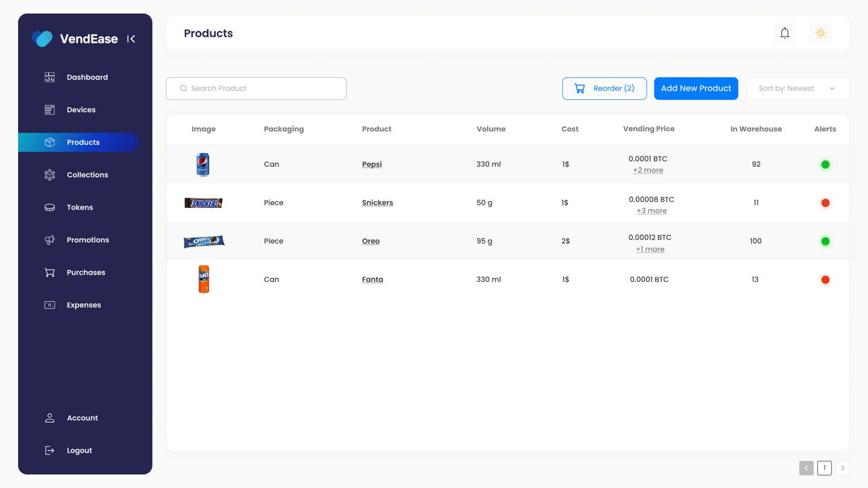Focus the Search Product field

tap(256, 89)
